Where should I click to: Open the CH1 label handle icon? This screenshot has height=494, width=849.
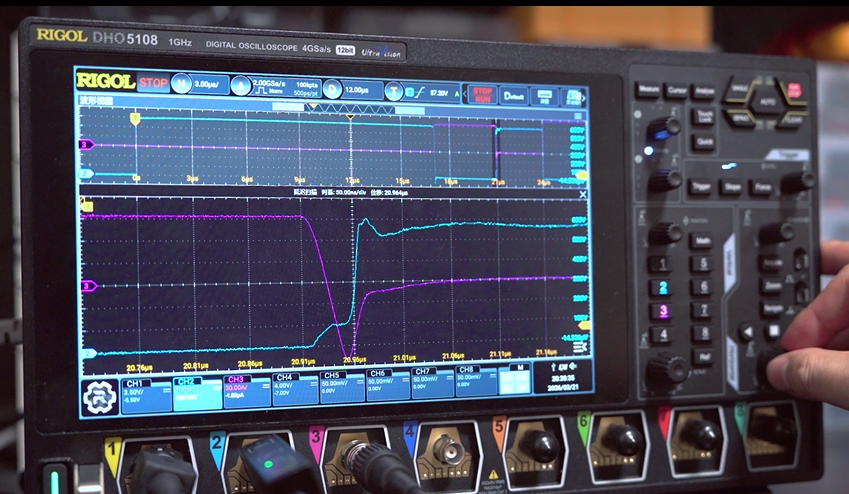(166, 389)
